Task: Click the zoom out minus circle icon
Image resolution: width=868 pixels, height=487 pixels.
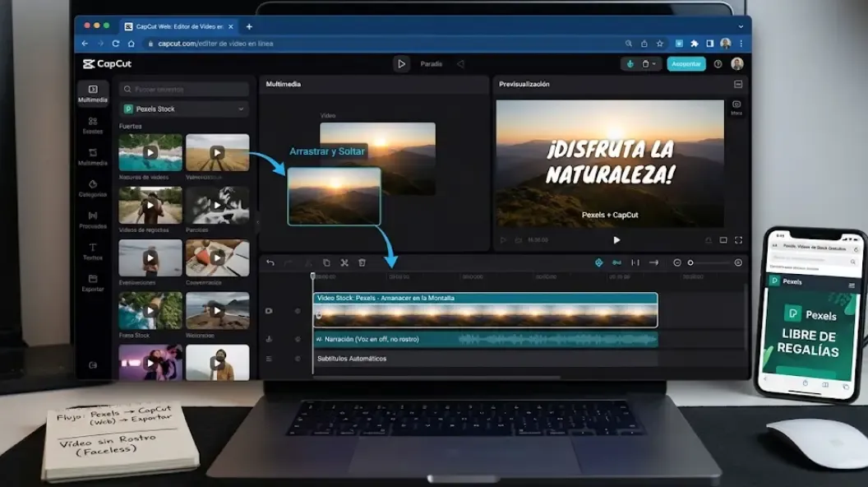Action: (677, 262)
